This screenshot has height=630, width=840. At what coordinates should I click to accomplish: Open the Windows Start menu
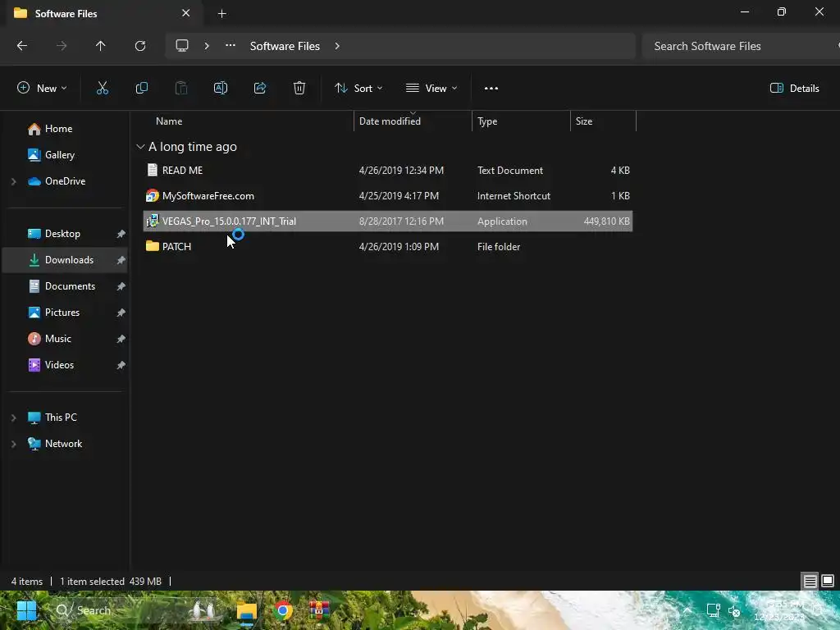(x=26, y=610)
